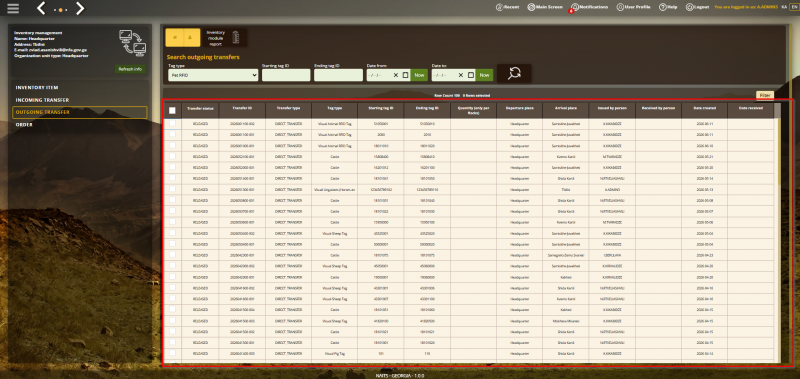Click the Filter button above table
This screenshot has height=379, width=800.
click(x=765, y=95)
